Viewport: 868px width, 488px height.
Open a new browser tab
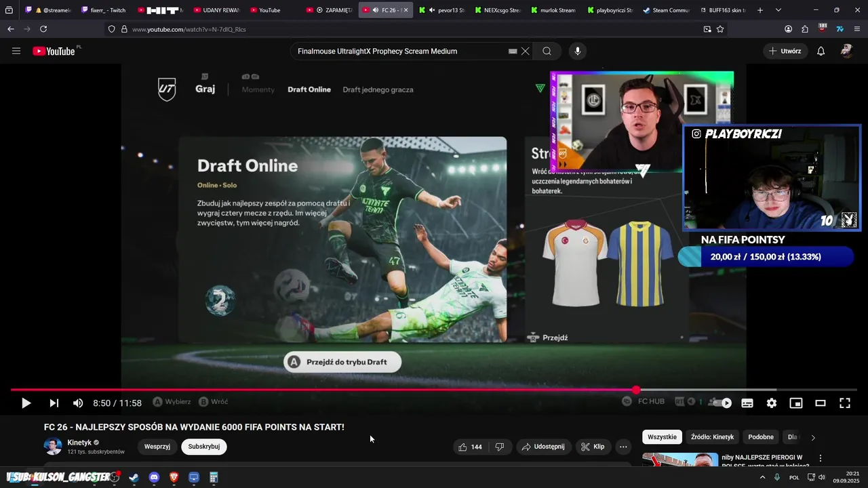point(760,10)
